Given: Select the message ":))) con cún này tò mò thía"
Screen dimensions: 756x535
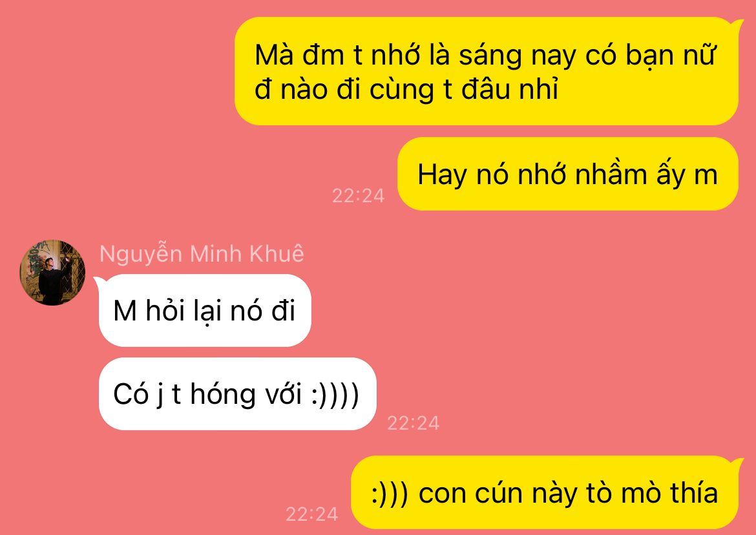Looking at the screenshot, I should pos(544,492).
